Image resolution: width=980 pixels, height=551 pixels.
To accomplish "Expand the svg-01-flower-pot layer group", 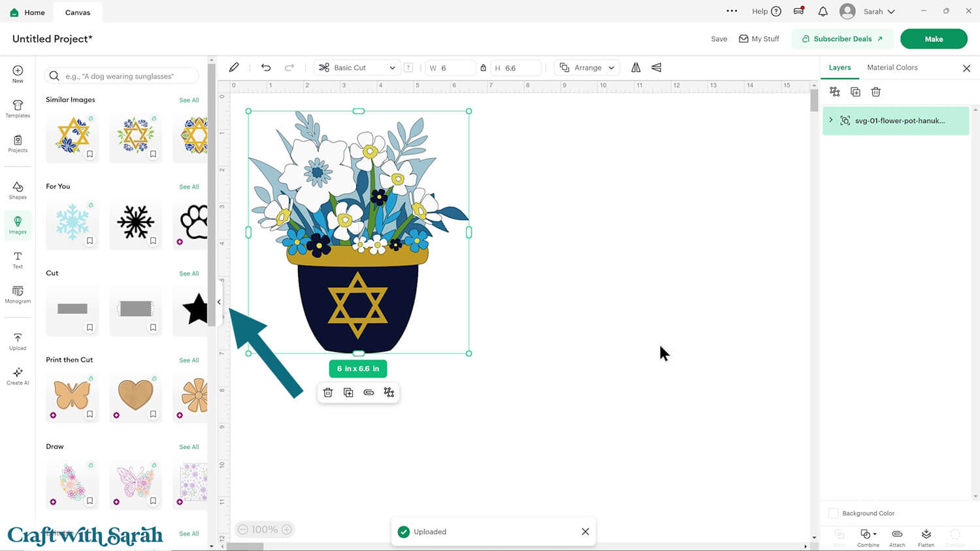I will tap(831, 120).
